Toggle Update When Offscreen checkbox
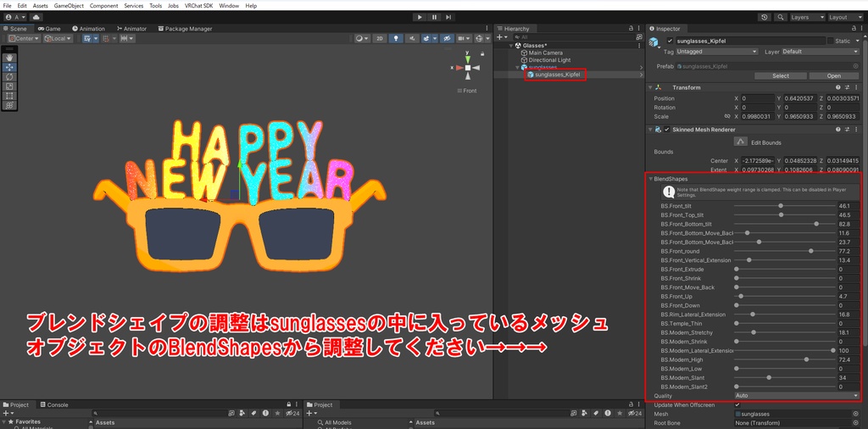The width and height of the screenshot is (868, 429). pyautogui.click(x=737, y=404)
